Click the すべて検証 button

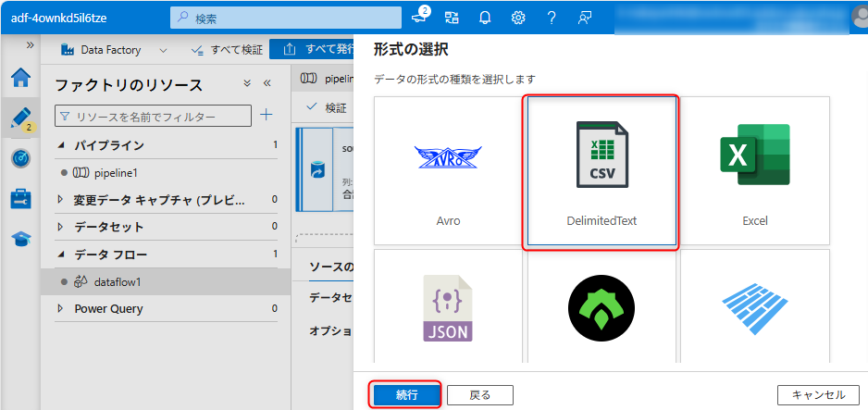coord(227,50)
